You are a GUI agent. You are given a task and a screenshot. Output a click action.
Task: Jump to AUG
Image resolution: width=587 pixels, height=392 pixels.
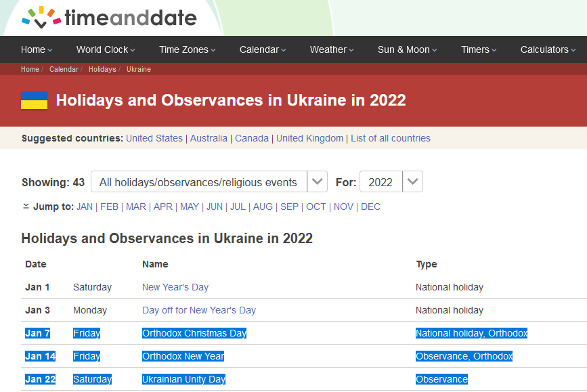tap(263, 206)
